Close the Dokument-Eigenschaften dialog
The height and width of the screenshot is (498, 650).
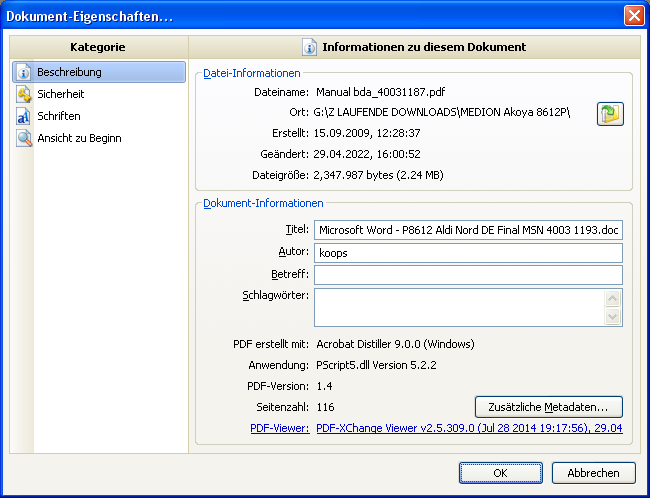(x=634, y=16)
